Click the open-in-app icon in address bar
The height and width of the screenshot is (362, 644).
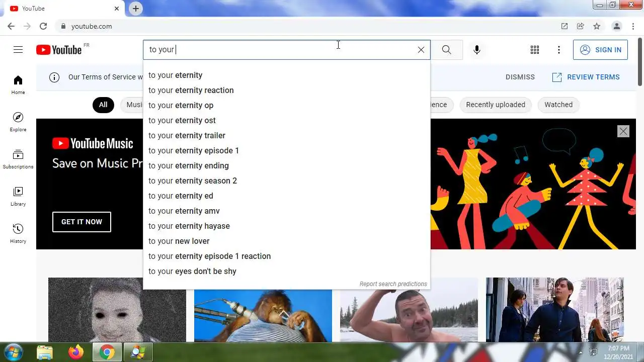565,26
